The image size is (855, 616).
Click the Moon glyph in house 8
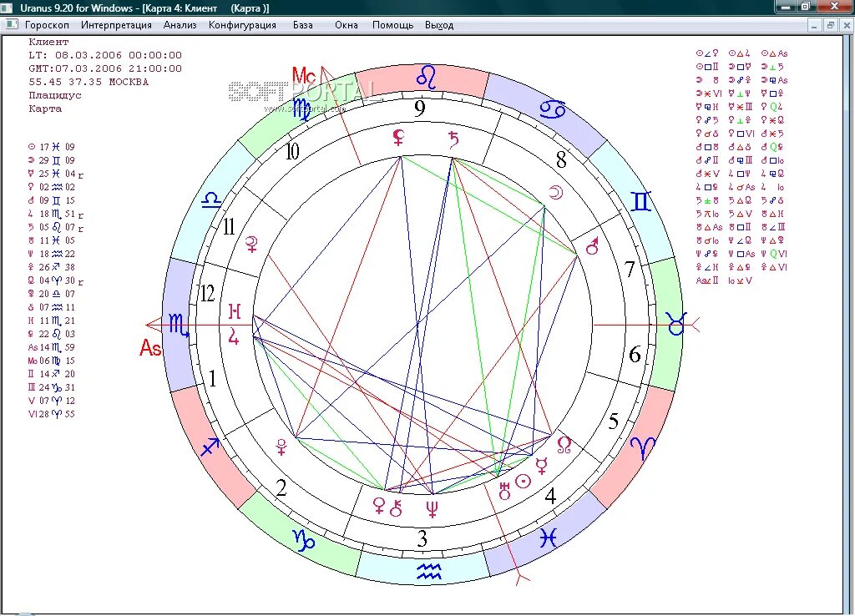[x=555, y=193]
